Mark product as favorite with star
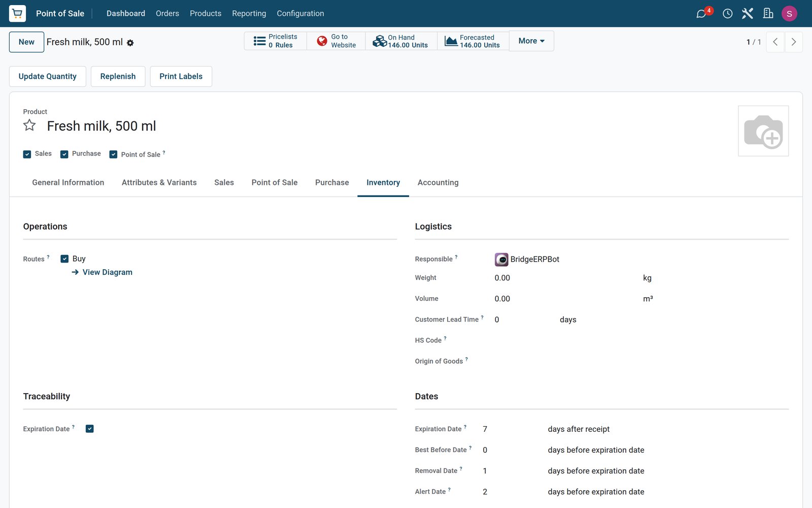 pos(29,125)
